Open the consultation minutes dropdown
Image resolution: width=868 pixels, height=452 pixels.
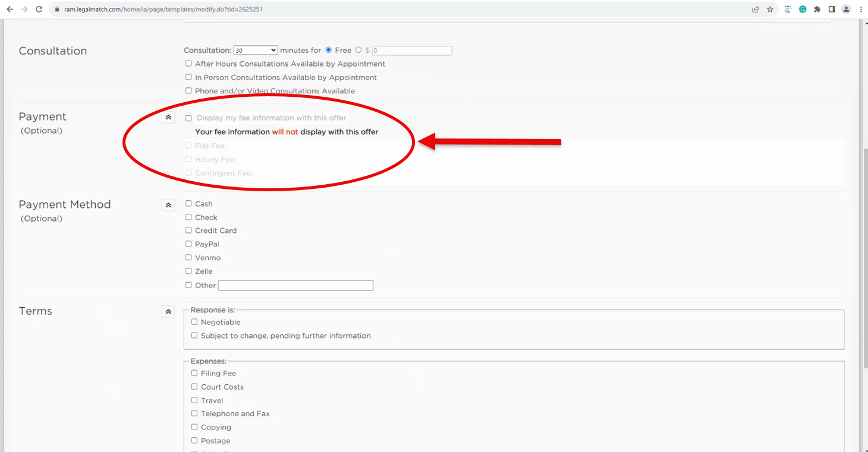point(256,50)
